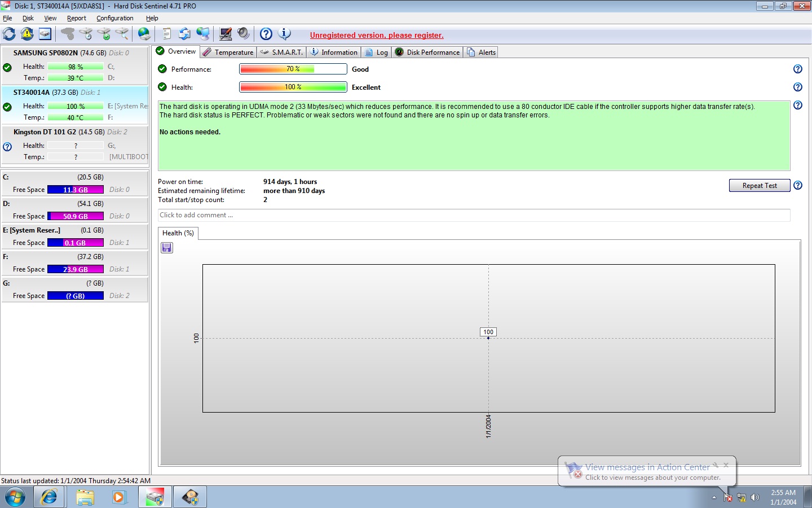Click the D: drive 50.9 GB free space bar
This screenshot has height=508, width=812.
76,216
